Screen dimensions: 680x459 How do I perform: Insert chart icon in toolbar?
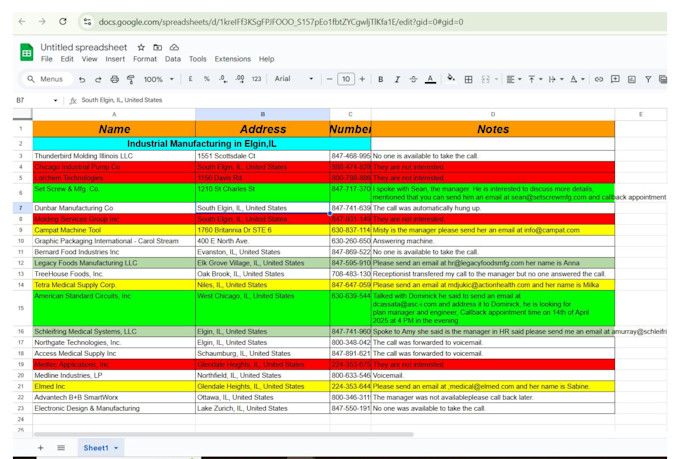pyautogui.click(x=632, y=79)
